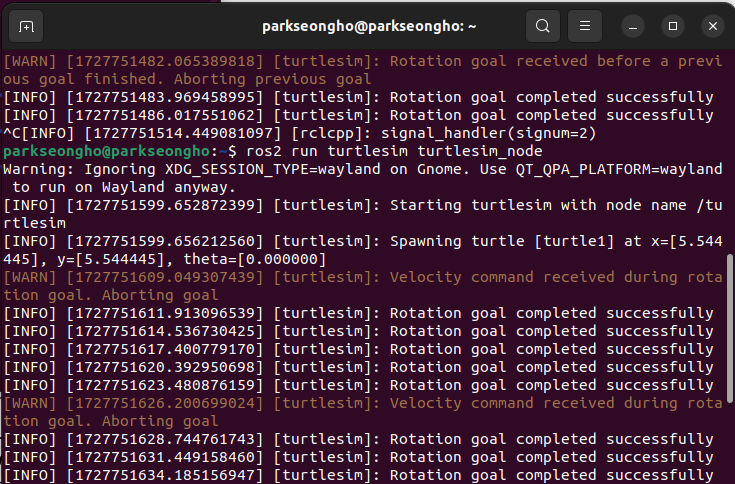Click the WARN line with timestamp 1727751626.200699024
The width and height of the screenshot is (735, 484).
click(362, 412)
